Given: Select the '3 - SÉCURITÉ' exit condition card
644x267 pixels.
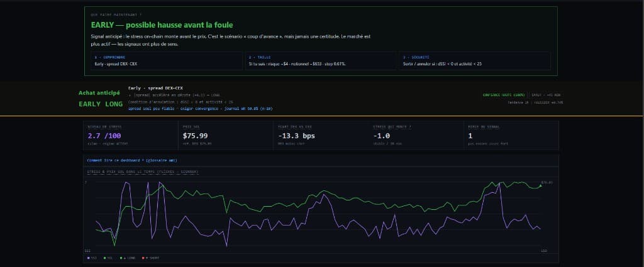Looking at the screenshot, I should coord(474,61).
